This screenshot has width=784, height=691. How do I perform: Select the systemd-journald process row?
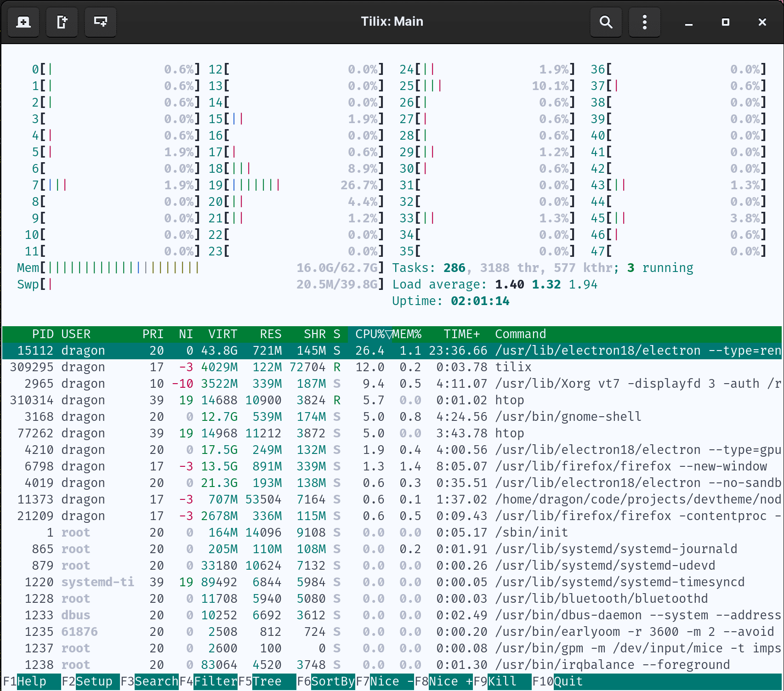392,549
